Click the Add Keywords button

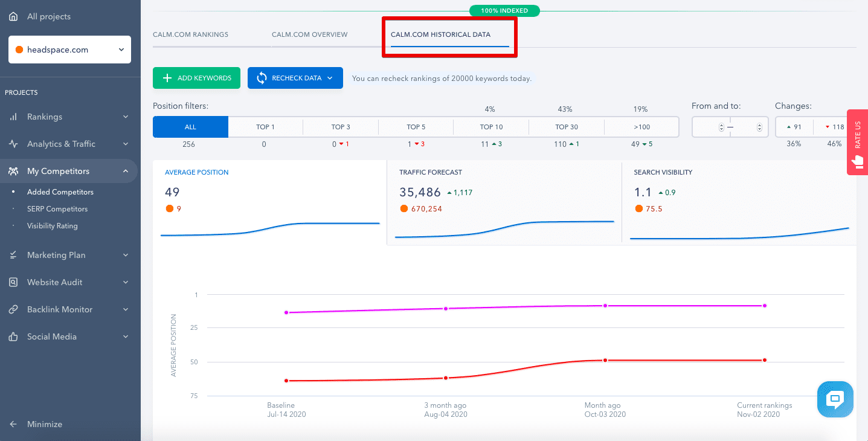tap(197, 78)
